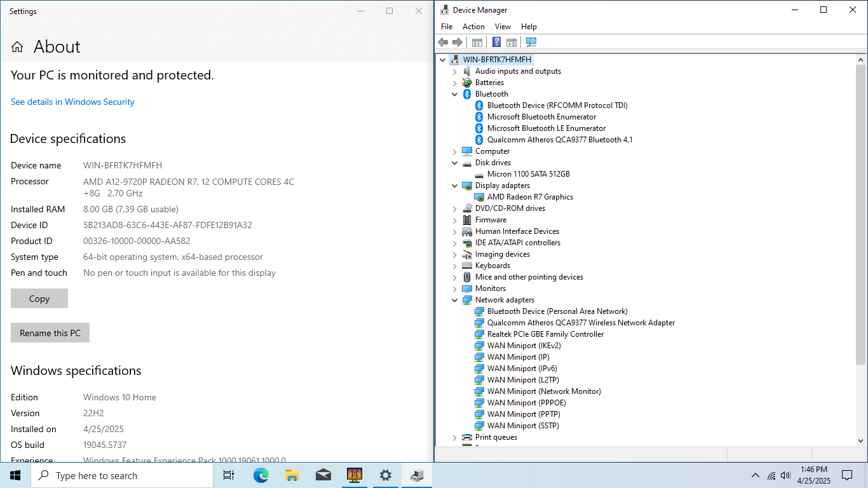868x488 pixels.
Task: Open Task View from taskbar
Action: click(229, 475)
